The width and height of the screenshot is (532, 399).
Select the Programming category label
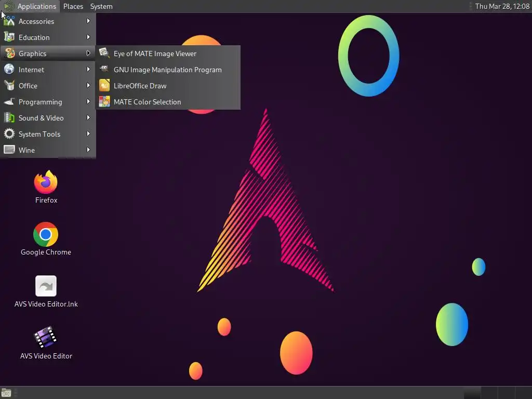pos(41,102)
